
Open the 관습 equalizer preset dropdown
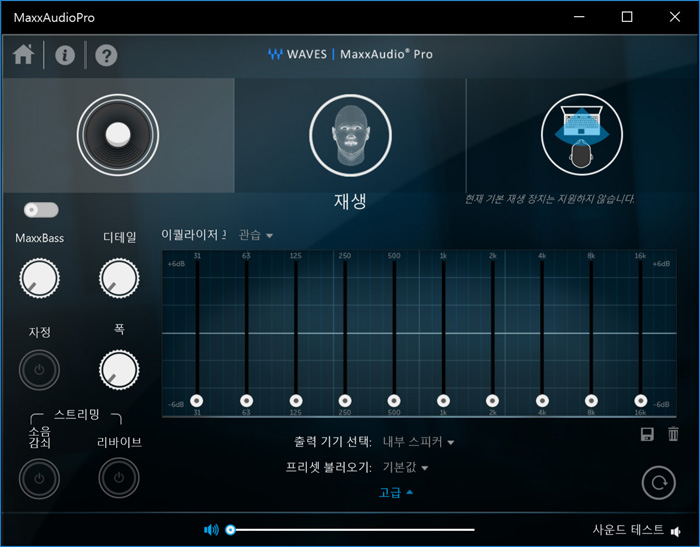click(256, 235)
